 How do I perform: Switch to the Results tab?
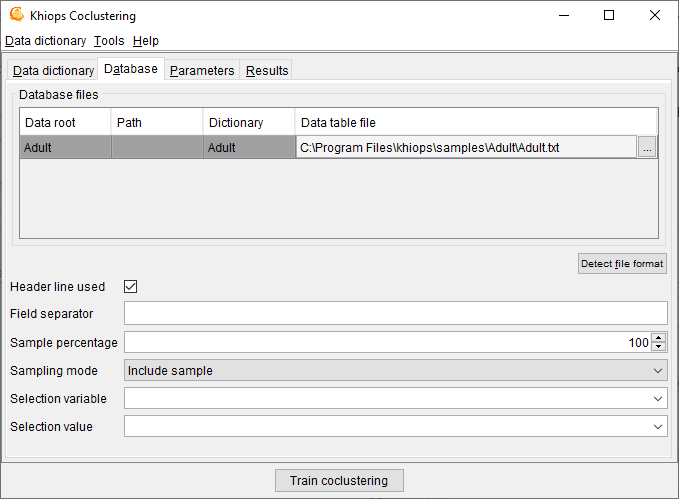[x=267, y=71]
